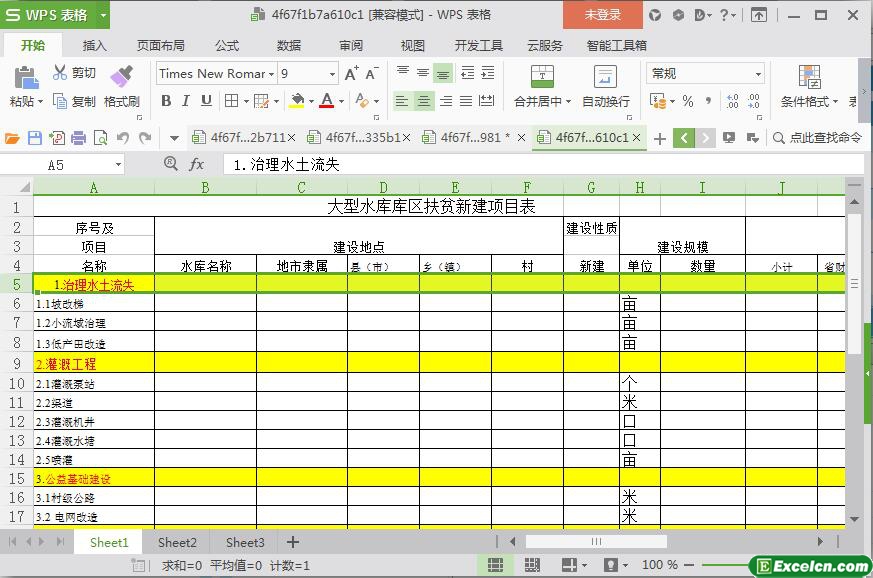Open the 插入 (Insert) ribbon tab
Image resolution: width=873 pixels, height=578 pixels.
(94, 45)
